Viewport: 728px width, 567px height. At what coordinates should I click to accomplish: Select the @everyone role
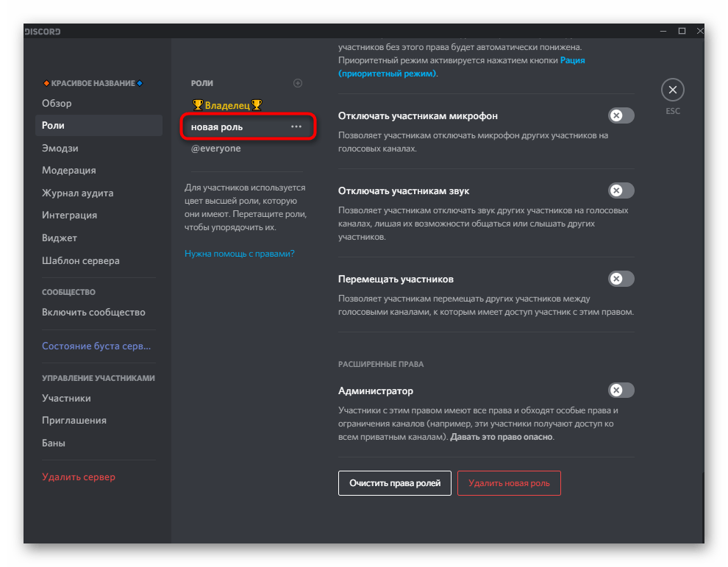[215, 149]
